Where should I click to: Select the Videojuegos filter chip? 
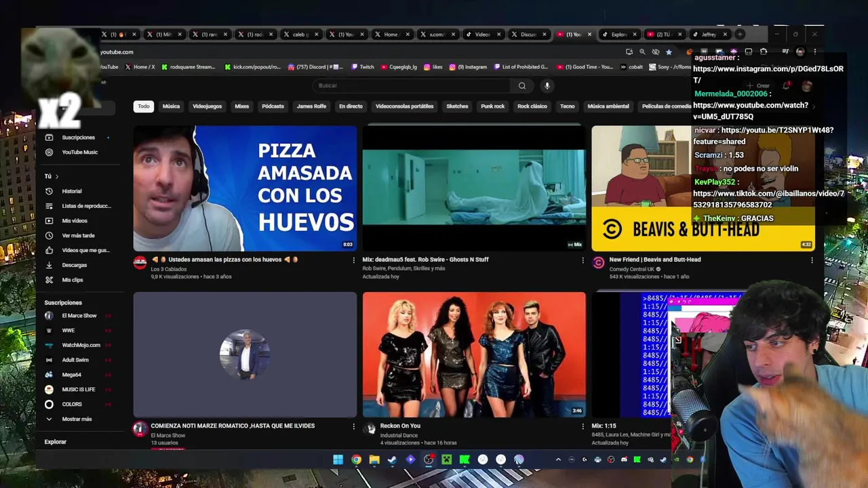207,106
